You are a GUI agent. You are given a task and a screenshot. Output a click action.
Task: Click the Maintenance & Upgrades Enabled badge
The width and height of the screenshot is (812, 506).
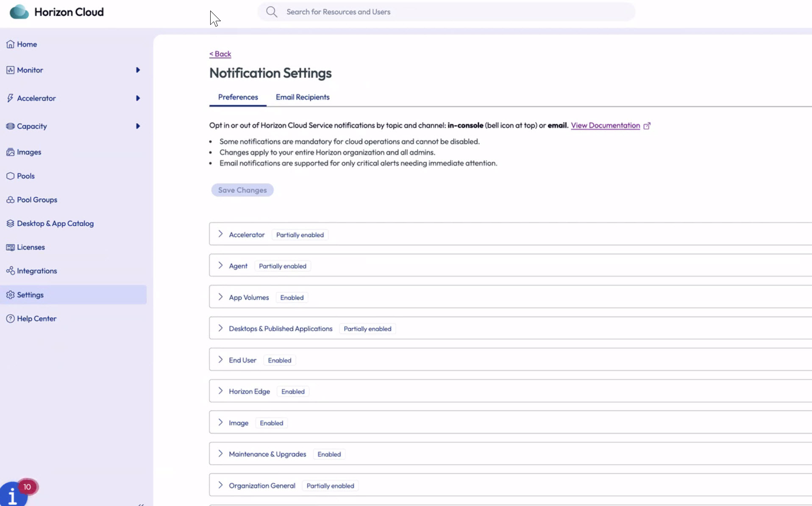[329, 454]
